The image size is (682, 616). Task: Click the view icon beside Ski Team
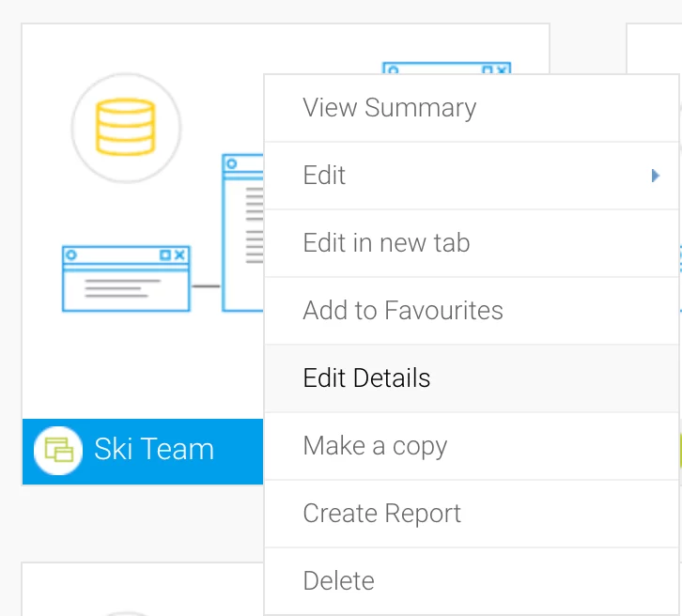tap(58, 450)
